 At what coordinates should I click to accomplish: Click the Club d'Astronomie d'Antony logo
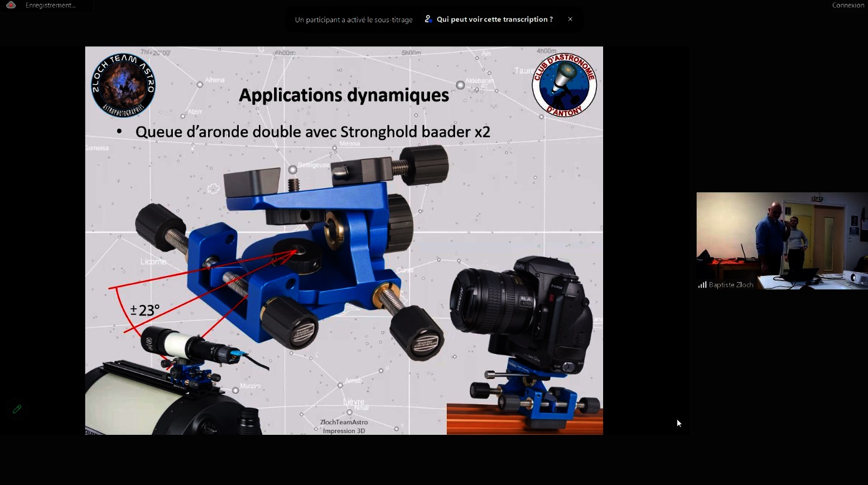(564, 85)
